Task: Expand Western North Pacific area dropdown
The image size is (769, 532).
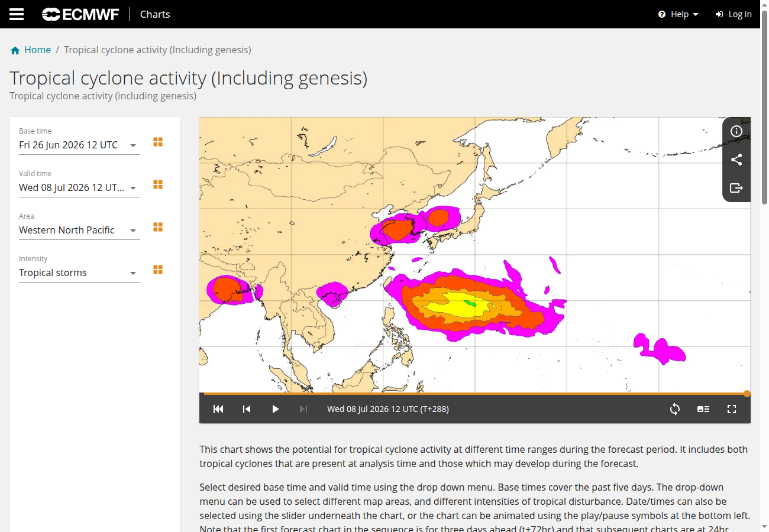Action: pyautogui.click(x=79, y=231)
